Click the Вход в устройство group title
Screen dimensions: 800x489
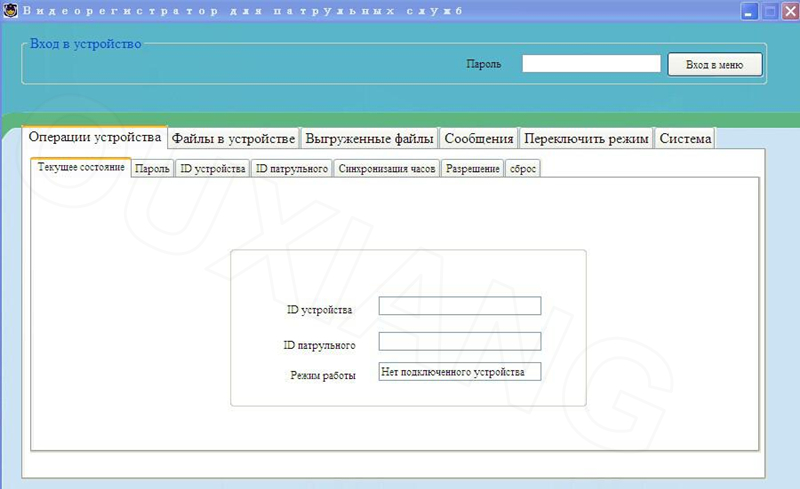[85, 44]
